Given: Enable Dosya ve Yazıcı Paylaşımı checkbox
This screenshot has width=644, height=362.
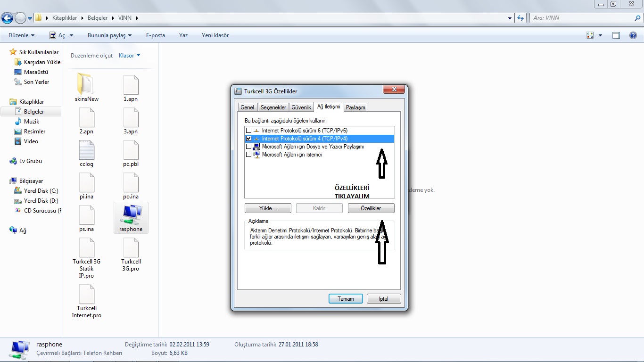Looking at the screenshot, I should (249, 147).
